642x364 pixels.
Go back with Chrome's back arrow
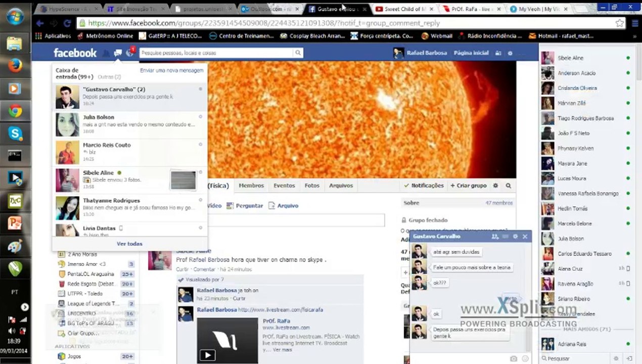[40, 23]
